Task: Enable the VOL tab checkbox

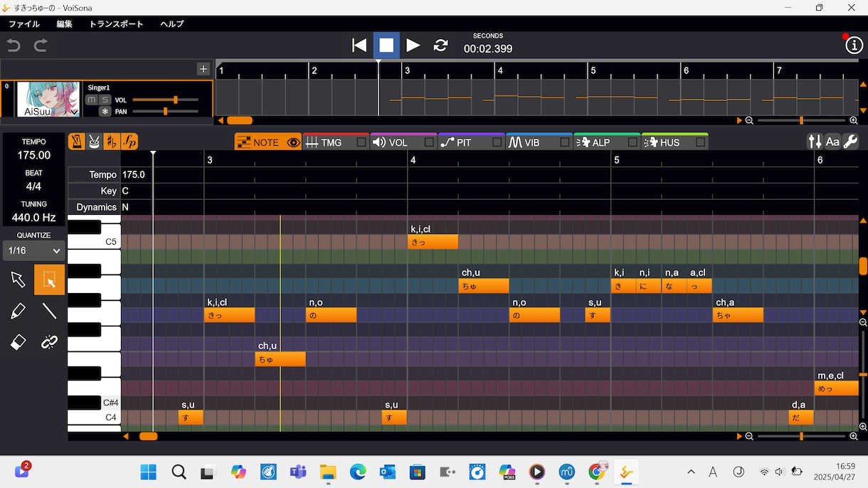Action: click(x=429, y=142)
